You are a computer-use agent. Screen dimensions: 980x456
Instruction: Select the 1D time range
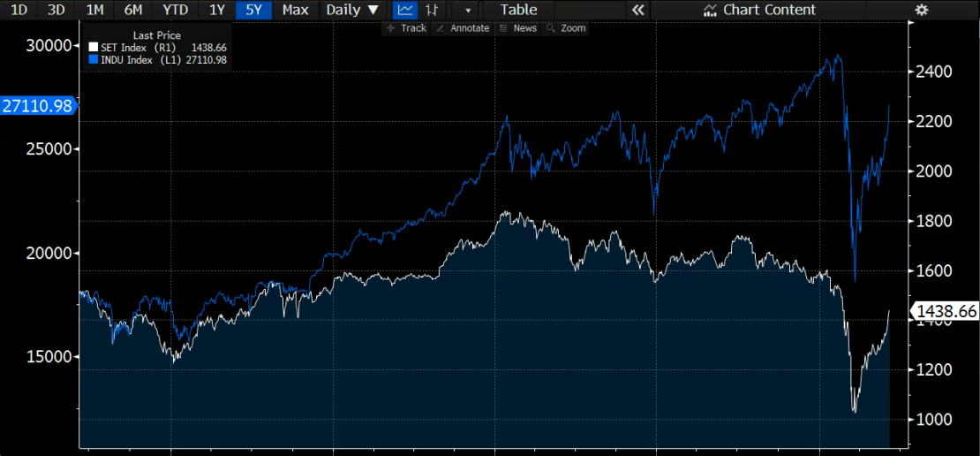coord(18,10)
